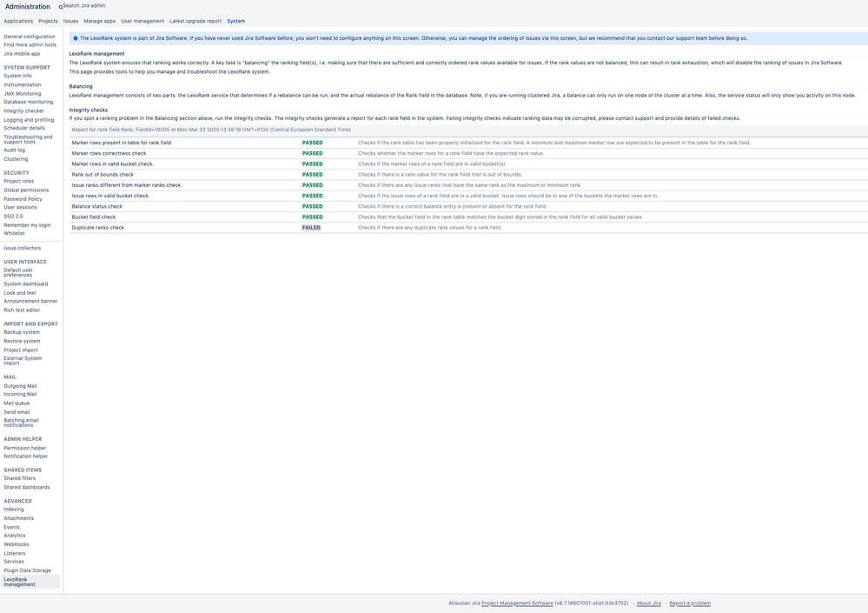Open the Audit log
The height and width of the screenshot is (613, 868).
tap(15, 150)
